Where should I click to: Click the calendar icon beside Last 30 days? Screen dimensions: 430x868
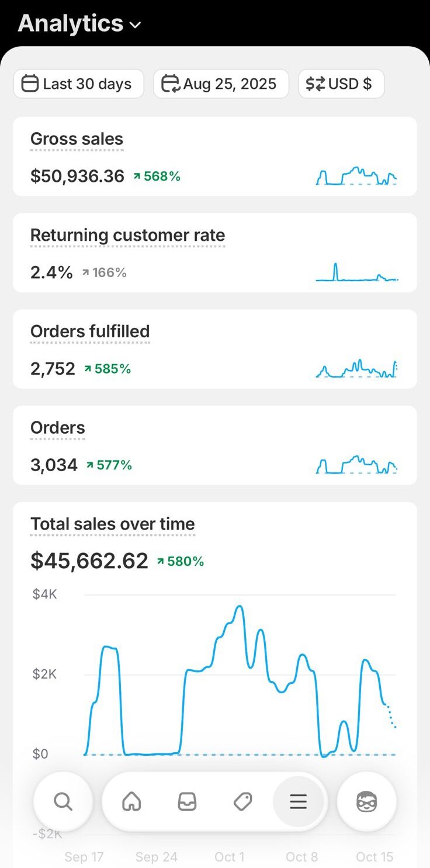click(x=30, y=84)
